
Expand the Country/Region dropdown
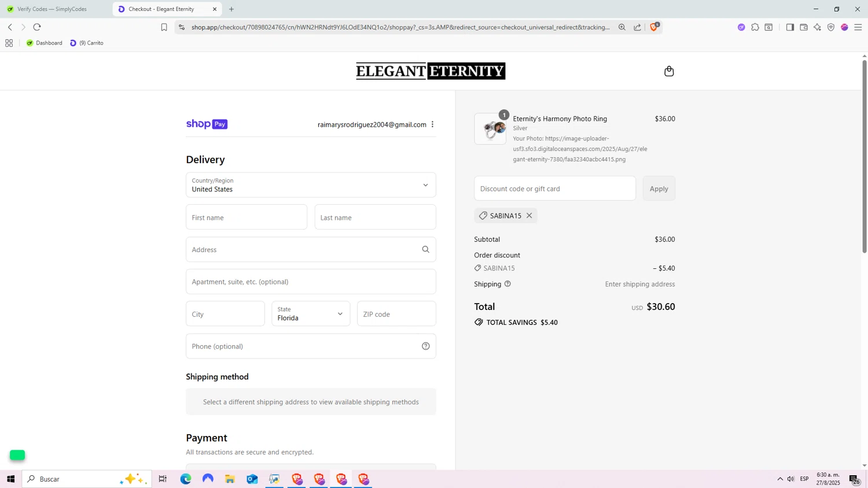point(311,185)
